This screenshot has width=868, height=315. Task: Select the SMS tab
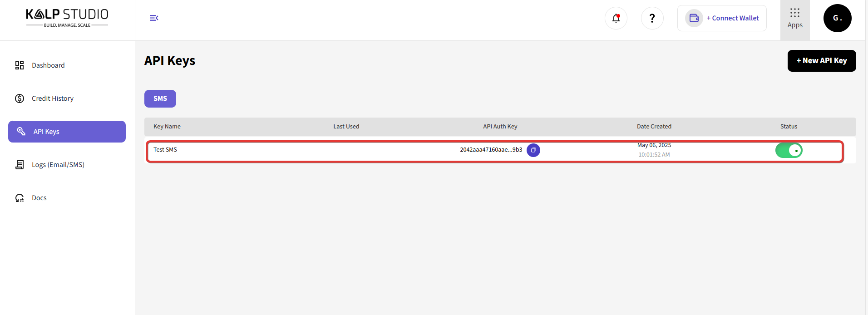click(160, 98)
